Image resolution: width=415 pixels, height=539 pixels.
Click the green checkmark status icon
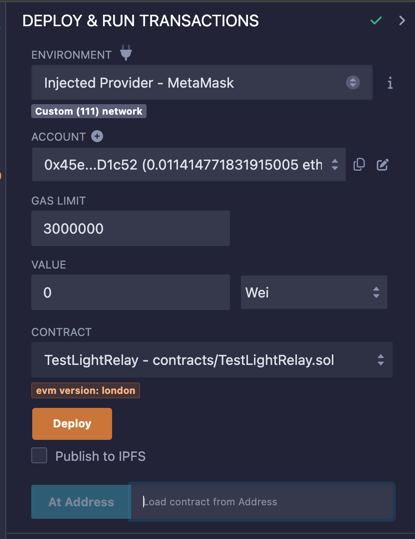point(376,21)
